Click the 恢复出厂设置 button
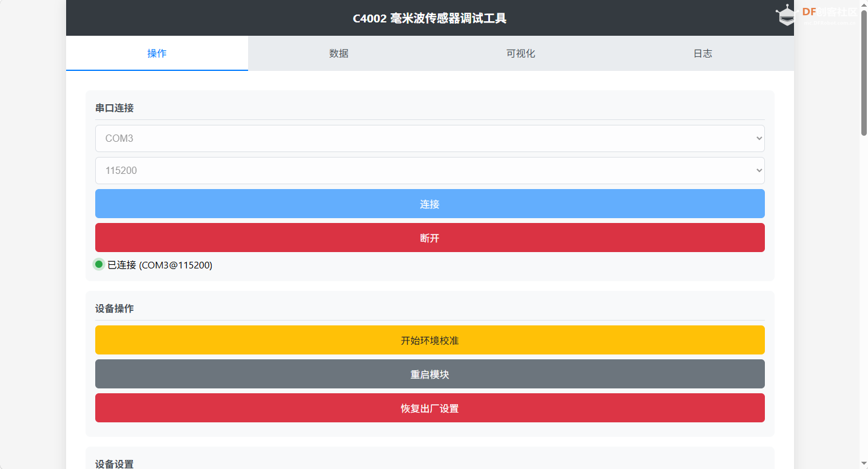 [x=429, y=408]
